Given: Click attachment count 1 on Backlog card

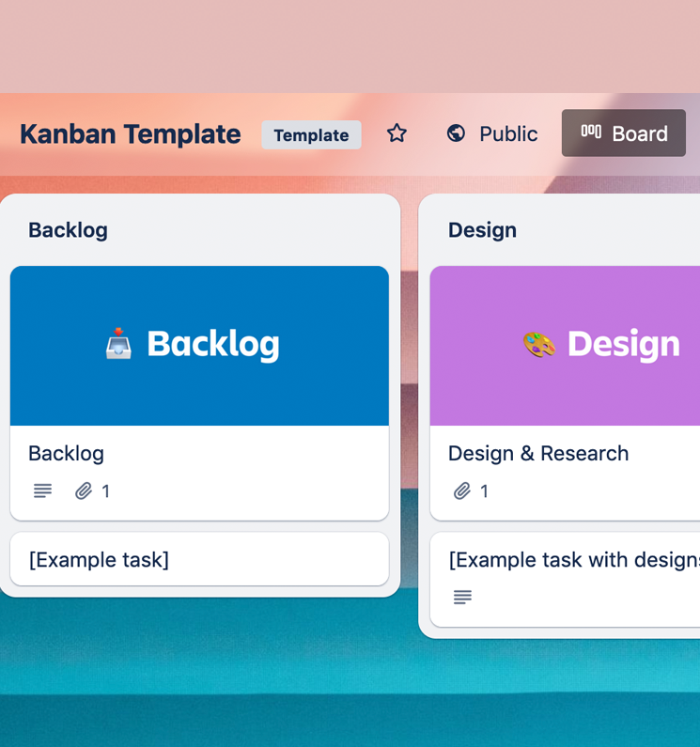Looking at the screenshot, I should [x=106, y=491].
